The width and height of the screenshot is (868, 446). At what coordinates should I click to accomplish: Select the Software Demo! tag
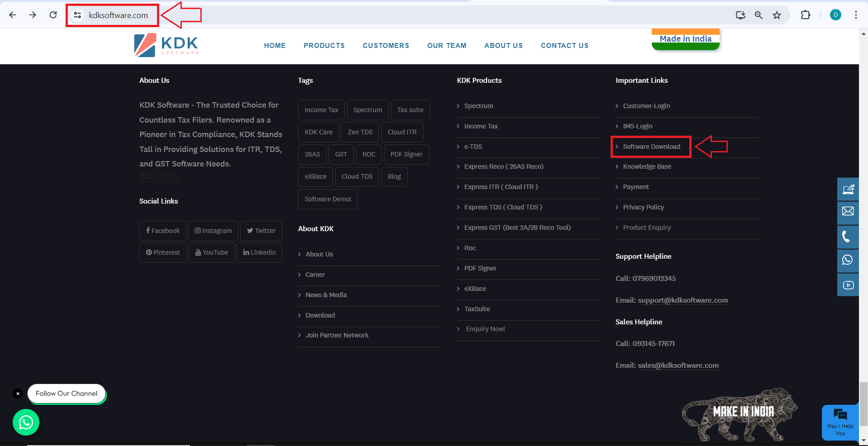(x=328, y=199)
